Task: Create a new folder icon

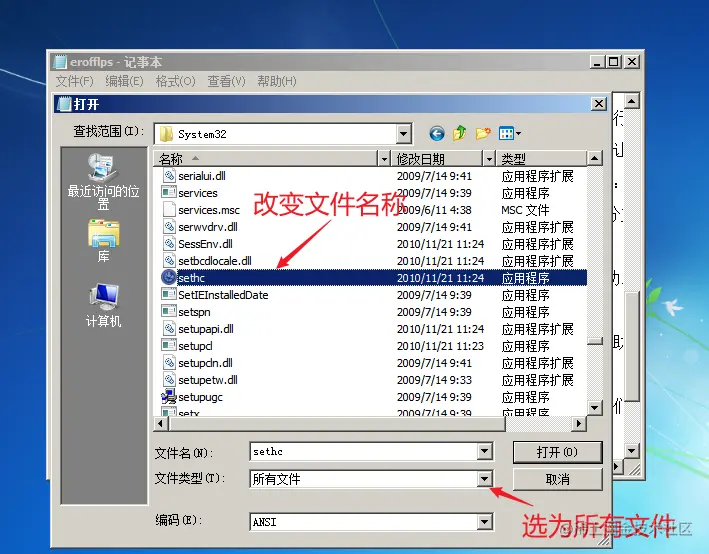Action: [483, 133]
